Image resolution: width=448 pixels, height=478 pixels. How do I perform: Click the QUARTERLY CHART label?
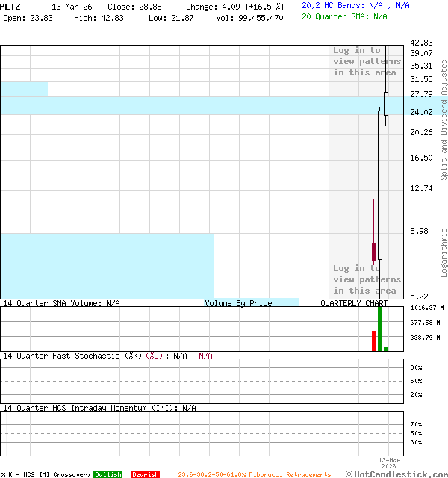pos(354,303)
